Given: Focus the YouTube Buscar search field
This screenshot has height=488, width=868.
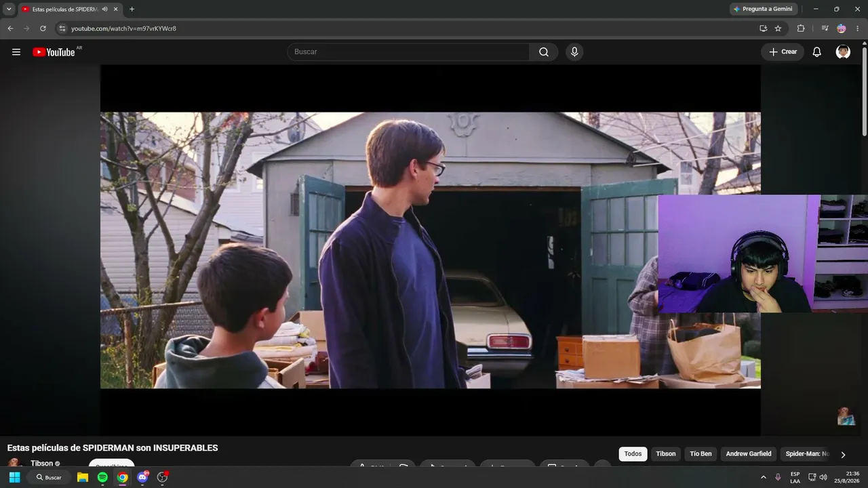Looking at the screenshot, I should coord(408,52).
